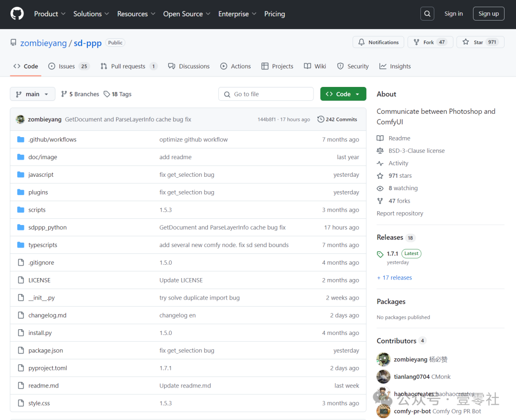Click the bell icon in Notifications

[x=361, y=42]
